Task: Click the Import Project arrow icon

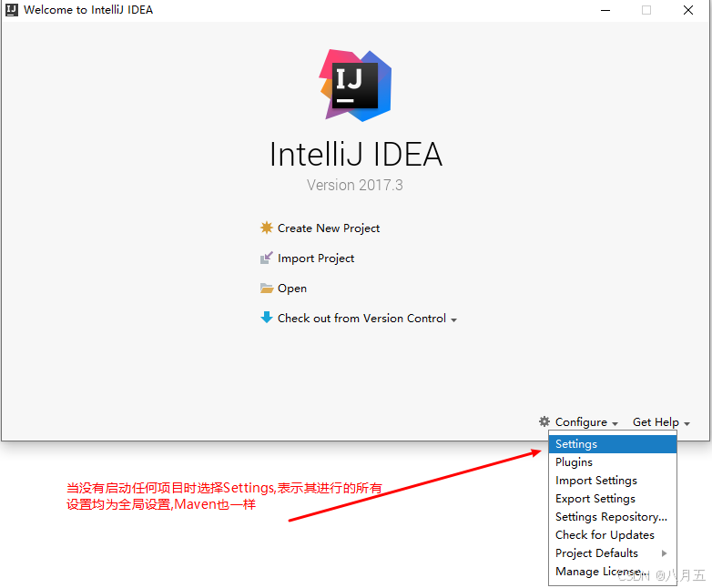Action: tap(267, 258)
